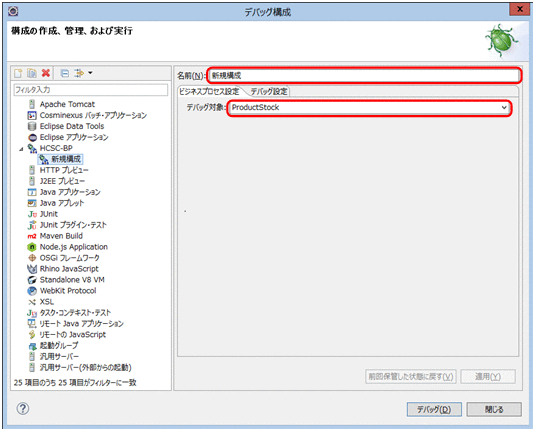Viewport: 537px width, 433px height.
Task: Open help with question mark icon
Action: coord(23,408)
